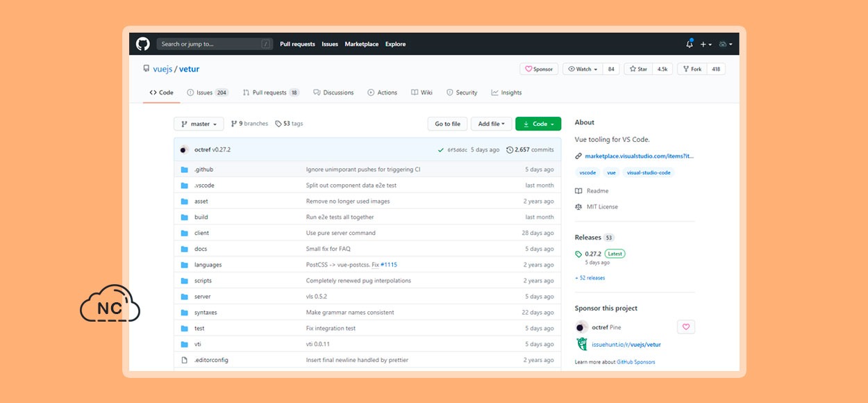Switch to the Wiki tab
868x403 pixels.
[x=422, y=92]
